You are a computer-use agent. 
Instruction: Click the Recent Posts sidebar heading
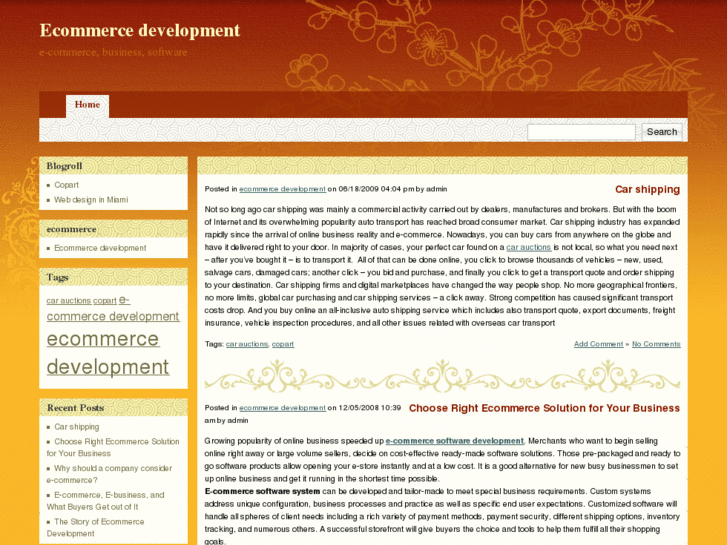75,408
